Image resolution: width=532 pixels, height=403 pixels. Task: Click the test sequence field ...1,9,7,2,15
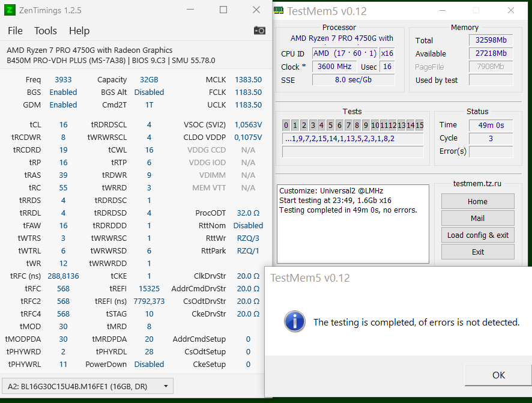[x=353, y=138]
